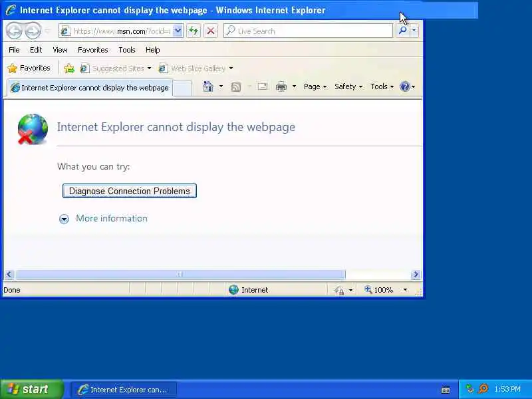532x399 pixels.
Task: Refresh the page with green arrows icon
Action: (194, 31)
